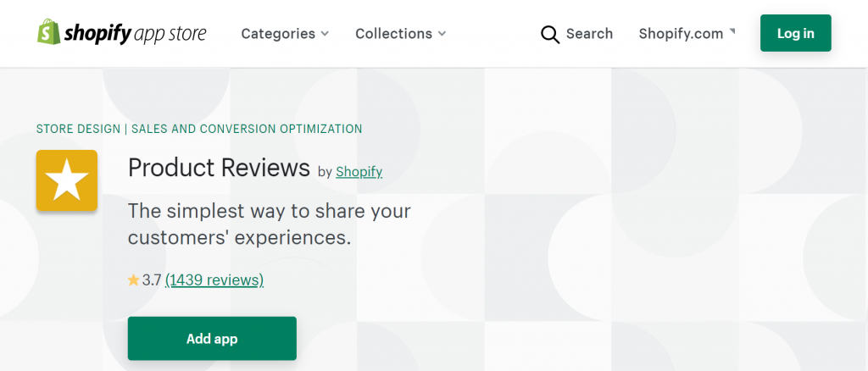The height and width of the screenshot is (371, 868).
Task: Click the yellow Product Reviews star app icon
Action: tap(67, 180)
